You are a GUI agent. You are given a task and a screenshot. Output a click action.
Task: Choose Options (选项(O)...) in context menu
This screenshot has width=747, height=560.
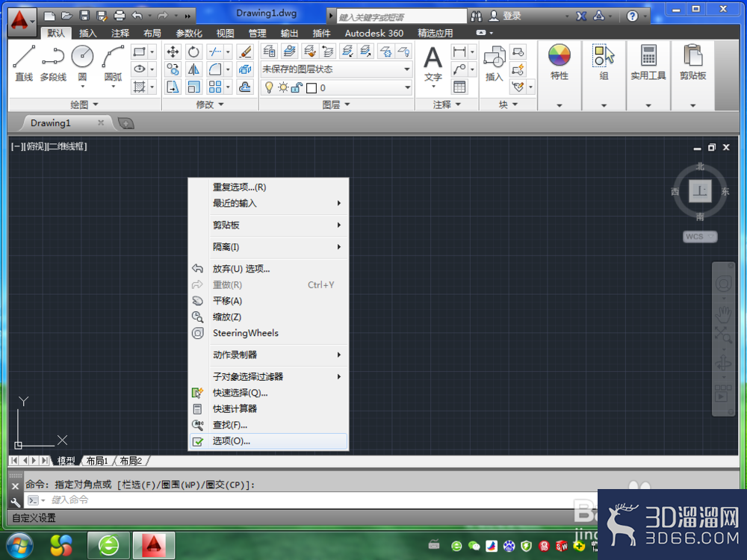pos(269,441)
